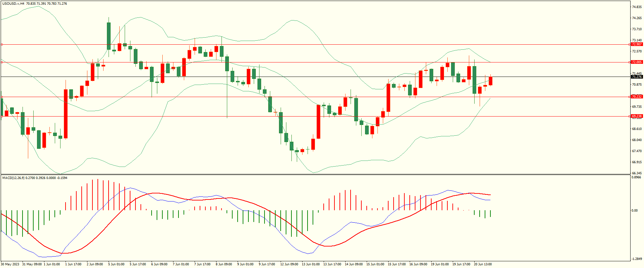Click the USOUSD.v,H4 chart title text

pyautogui.click(x=13, y=4)
